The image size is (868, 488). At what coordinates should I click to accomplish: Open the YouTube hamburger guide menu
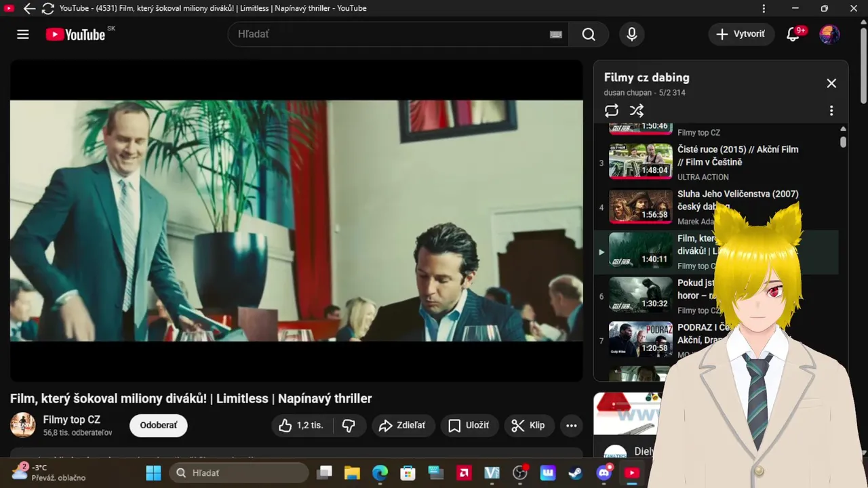point(23,35)
